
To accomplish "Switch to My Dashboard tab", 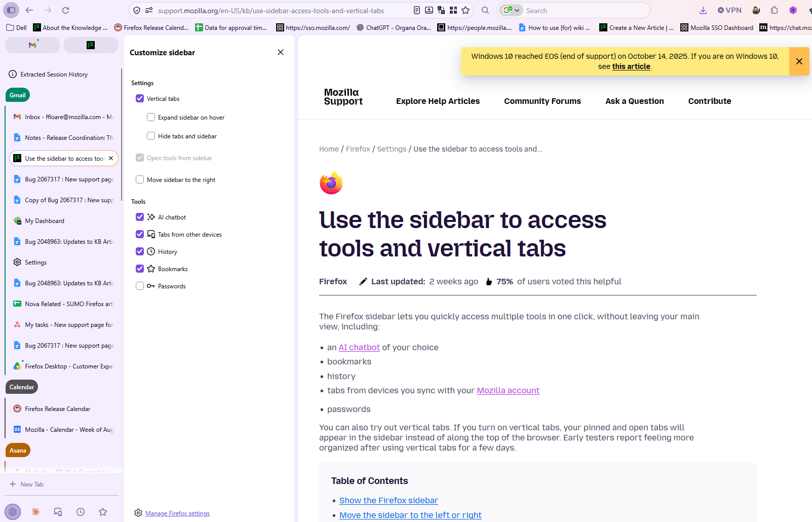I will click(x=64, y=220).
